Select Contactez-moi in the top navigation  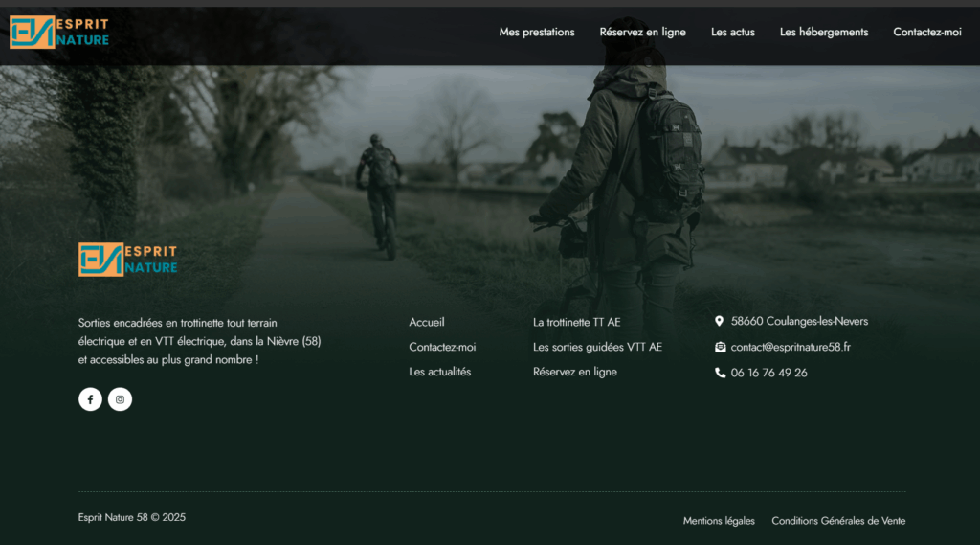pos(926,32)
